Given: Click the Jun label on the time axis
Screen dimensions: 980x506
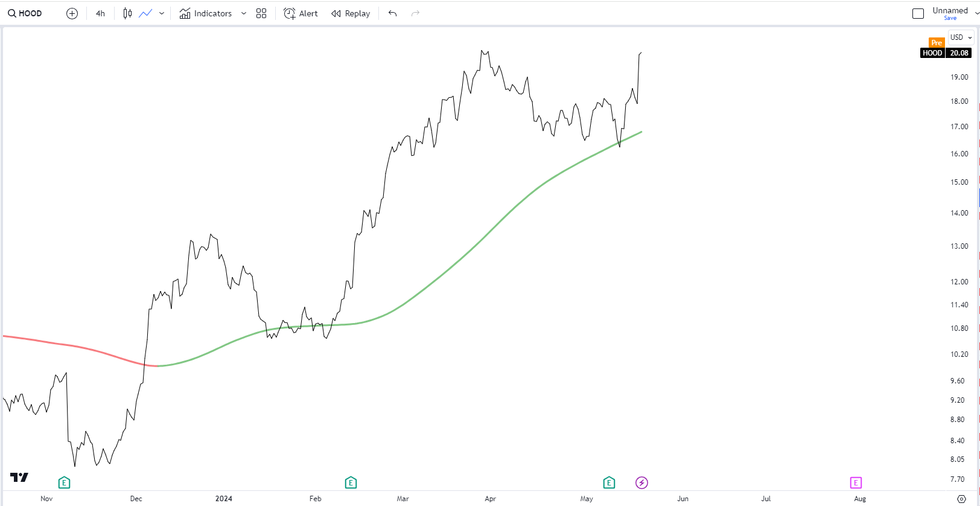Looking at the screenshot, I should (682, 499).
